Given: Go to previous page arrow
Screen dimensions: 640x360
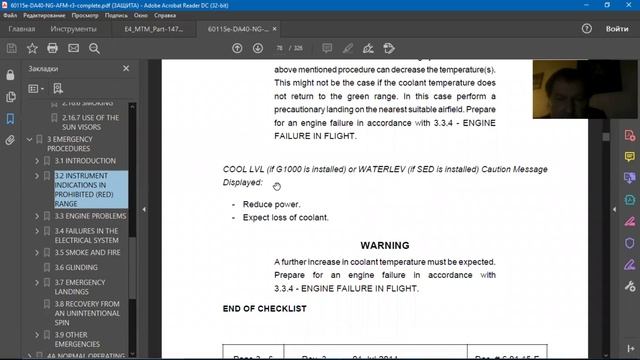Looking at the screenshot, I should (x=237, y=48).
